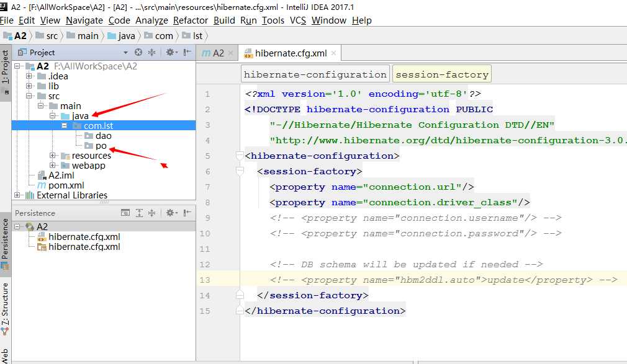627x364 pixels.
Task: Hide the Project tool window
Action: [187, 52]
